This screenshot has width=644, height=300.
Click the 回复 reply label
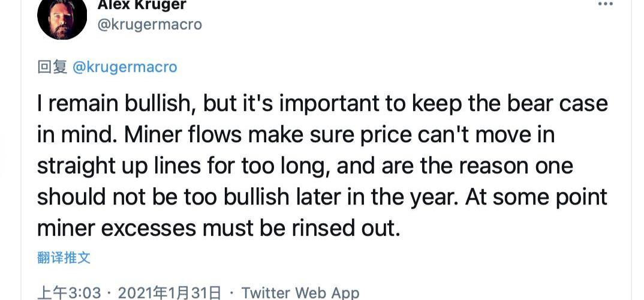(52, 67)
